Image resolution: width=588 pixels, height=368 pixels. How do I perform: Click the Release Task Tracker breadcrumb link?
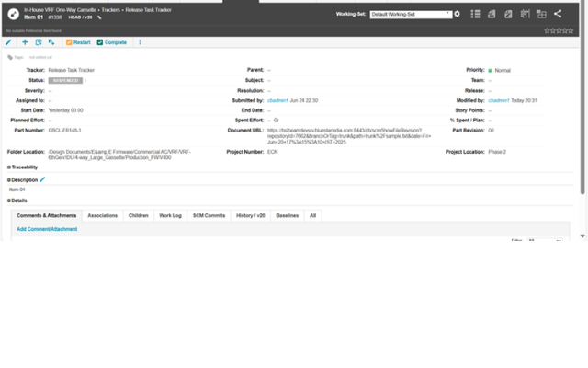pyautogui.click(x=148, y=10)
